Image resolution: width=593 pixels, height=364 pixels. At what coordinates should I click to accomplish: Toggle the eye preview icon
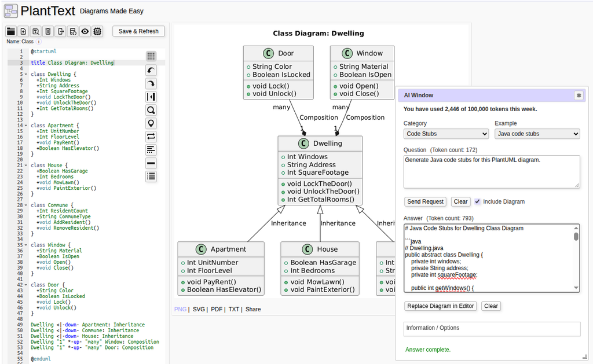coord(85,31)
